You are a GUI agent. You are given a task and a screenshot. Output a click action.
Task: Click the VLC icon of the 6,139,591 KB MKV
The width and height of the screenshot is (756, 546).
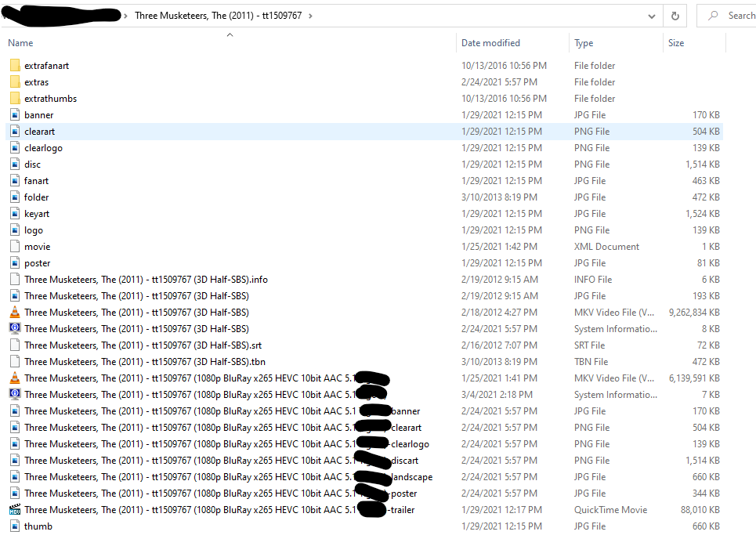pyautogui.click(x=15, y=378)
